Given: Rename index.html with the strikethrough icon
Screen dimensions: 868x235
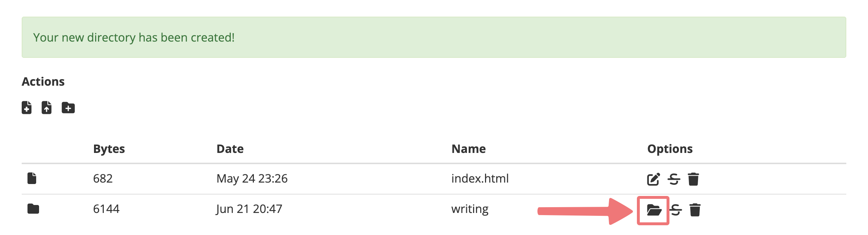Looking at the screenshot, I should pos(674,179).
